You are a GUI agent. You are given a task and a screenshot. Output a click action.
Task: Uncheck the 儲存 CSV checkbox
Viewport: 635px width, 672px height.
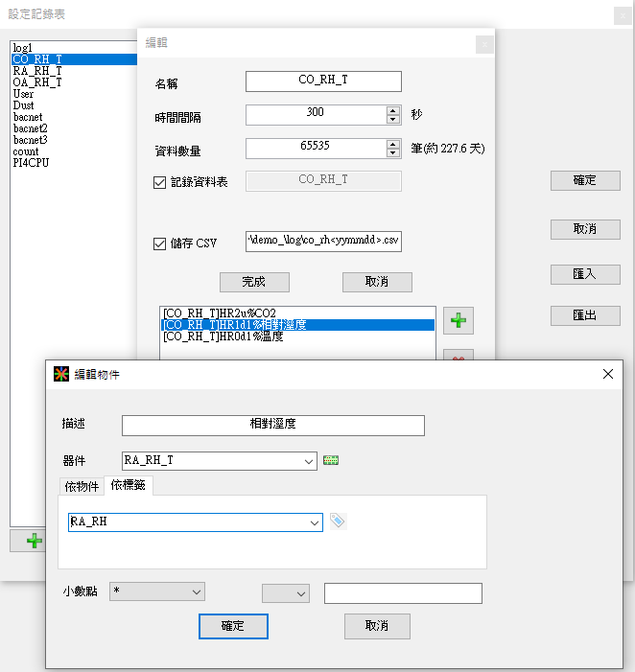160,243
